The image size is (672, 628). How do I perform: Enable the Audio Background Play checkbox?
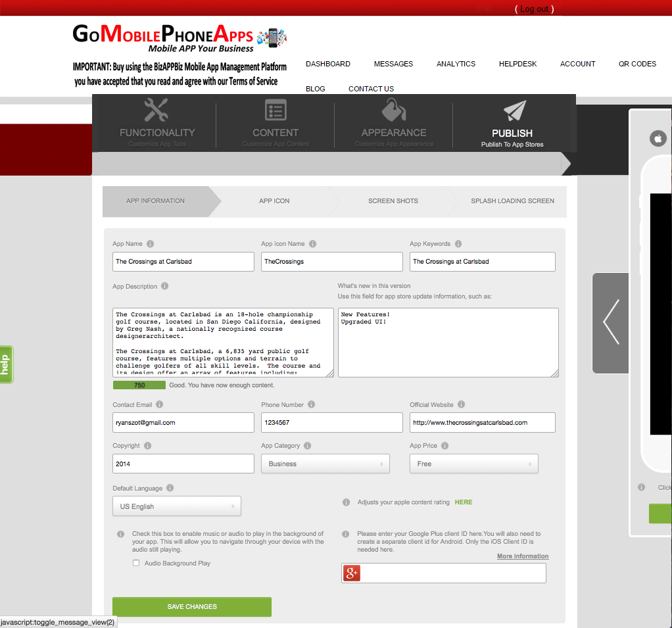[136, 563]
